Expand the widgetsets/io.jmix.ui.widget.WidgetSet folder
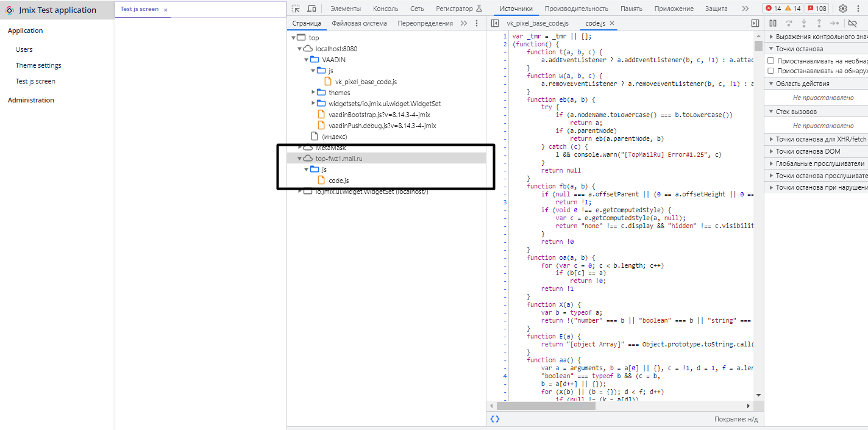Viewport: 868px width, 430px height. pyautogui.click(x=313, y=104)
